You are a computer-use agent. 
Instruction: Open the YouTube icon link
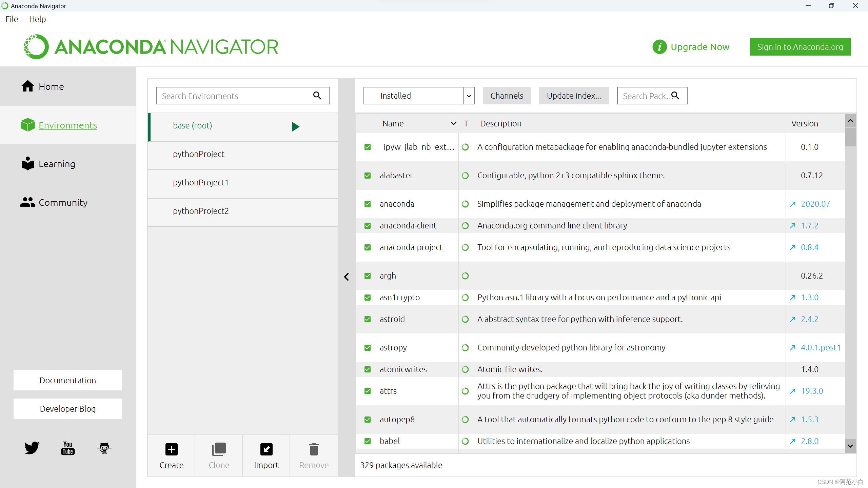coord(68,448)
